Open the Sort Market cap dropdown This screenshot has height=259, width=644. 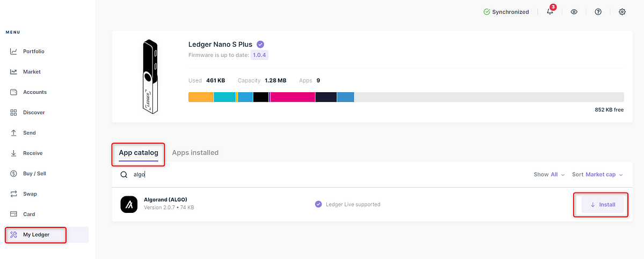[x=597, y=174]
